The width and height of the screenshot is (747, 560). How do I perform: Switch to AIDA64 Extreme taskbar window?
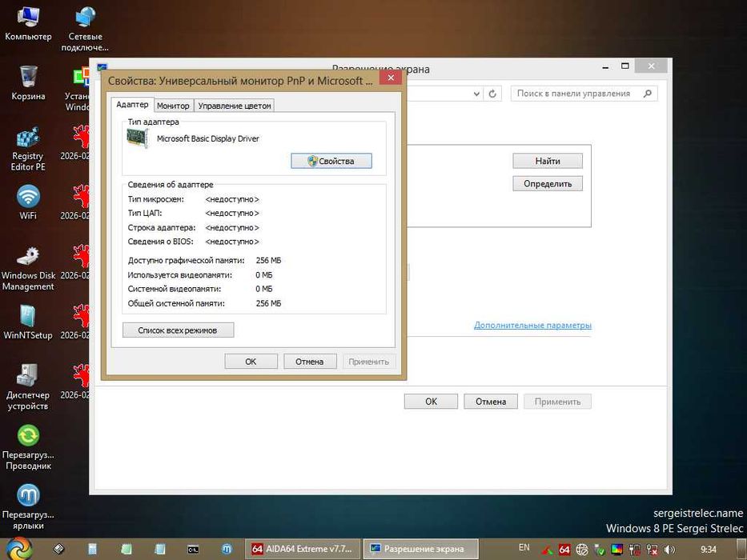pos(302,549)
